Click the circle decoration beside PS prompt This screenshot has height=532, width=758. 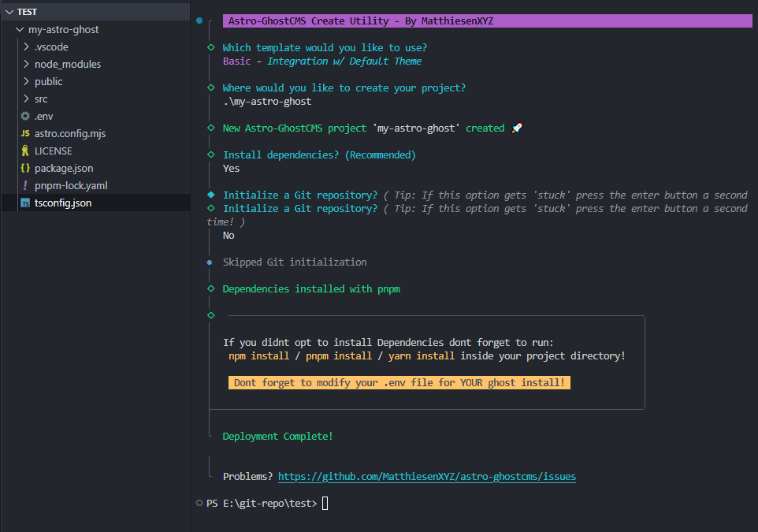[x=199, y=503]
